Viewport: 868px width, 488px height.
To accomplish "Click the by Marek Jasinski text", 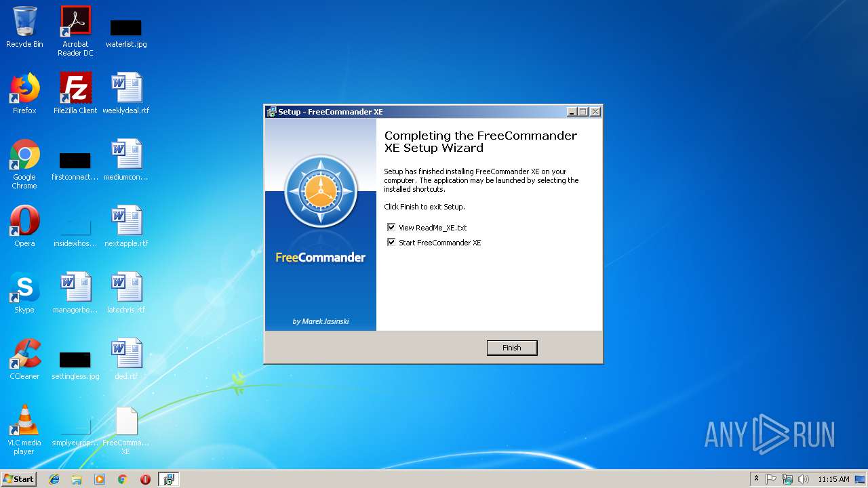I will coord(321,321).
